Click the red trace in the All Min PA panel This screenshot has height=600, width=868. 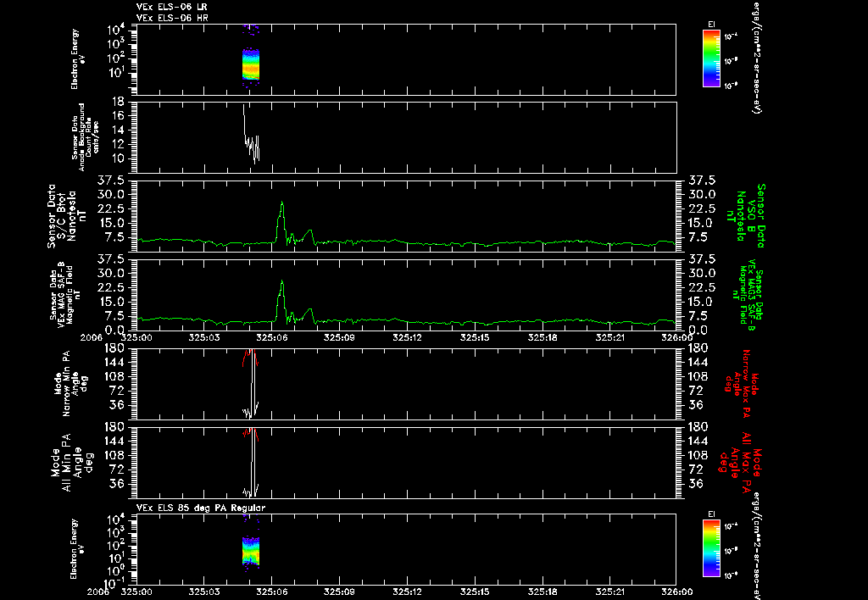[x=250, y=433]
